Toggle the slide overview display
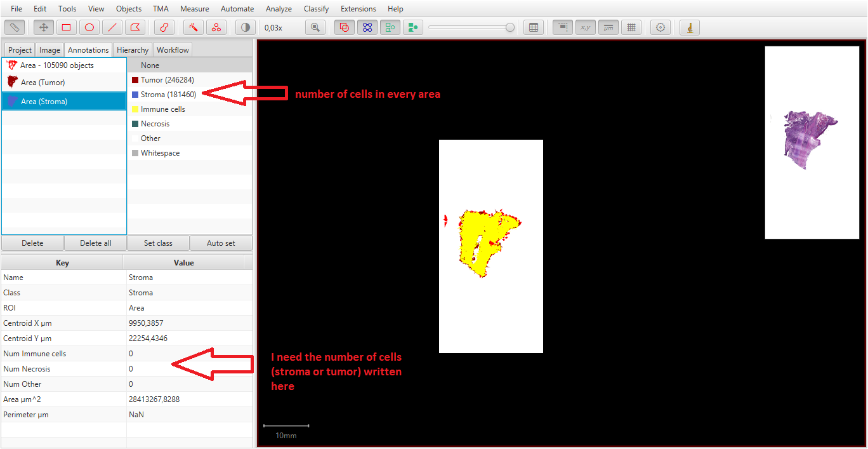The width and height of the screenshot is (868, 449). pyautogui.click(x=563, y=27)
